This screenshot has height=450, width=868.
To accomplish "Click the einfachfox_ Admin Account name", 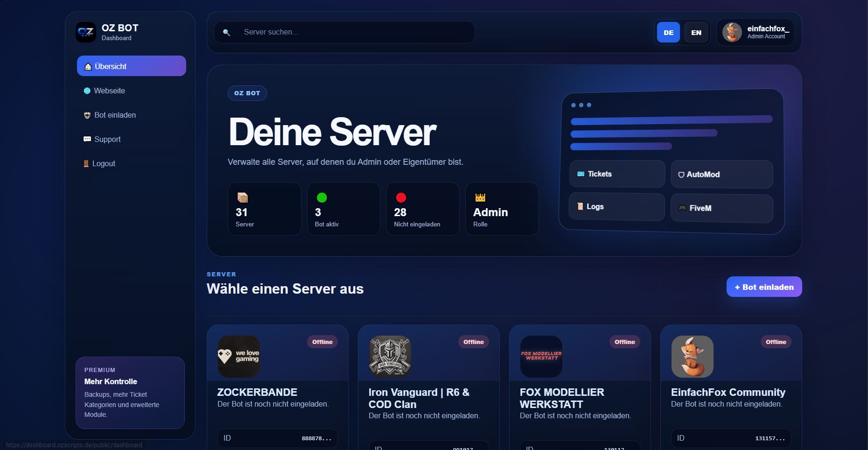I will coord(768,32).
